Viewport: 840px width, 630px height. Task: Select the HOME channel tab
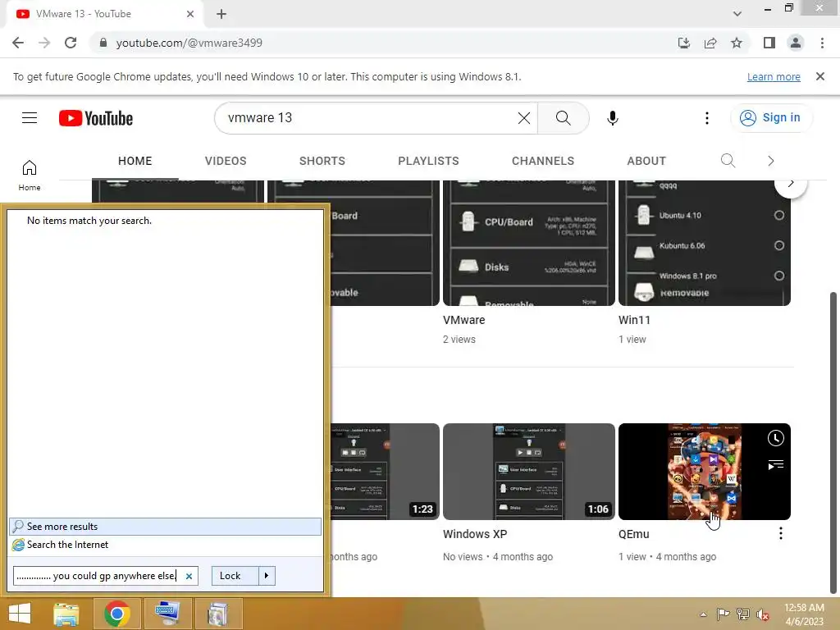point(135,161)
